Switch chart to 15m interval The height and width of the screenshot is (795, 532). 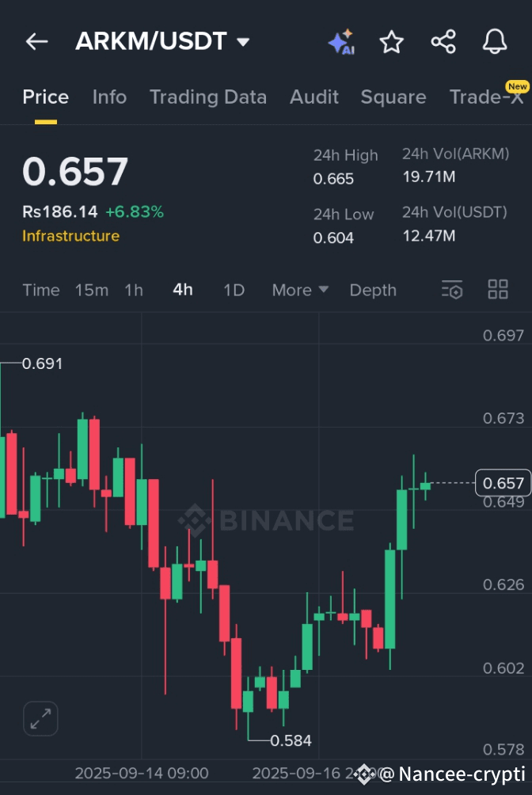point(91,290)
